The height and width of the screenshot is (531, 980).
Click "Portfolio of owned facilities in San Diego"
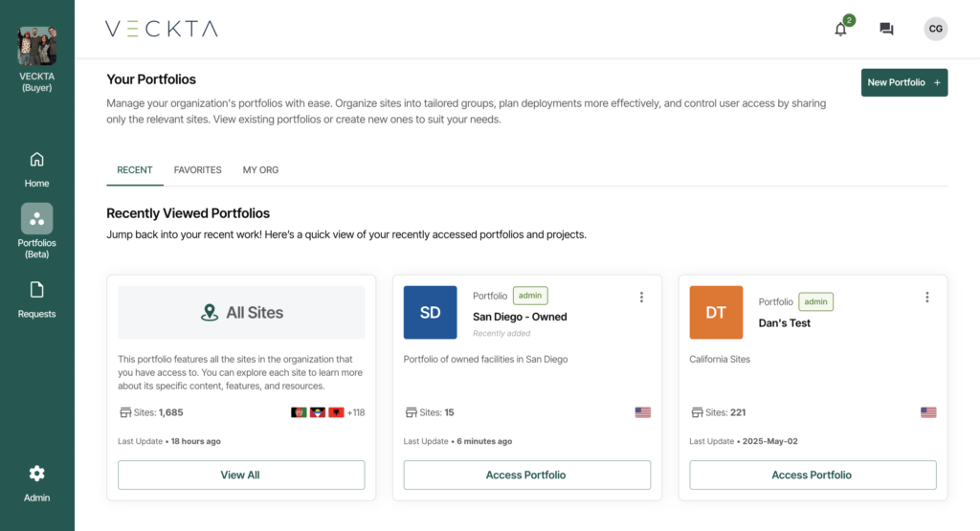485,359
